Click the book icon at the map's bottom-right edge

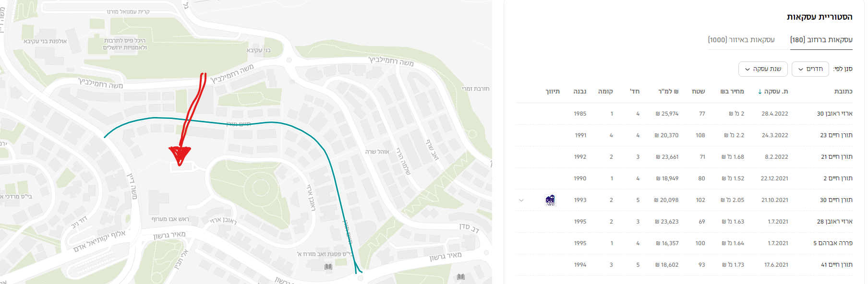[x=461, y=277]
